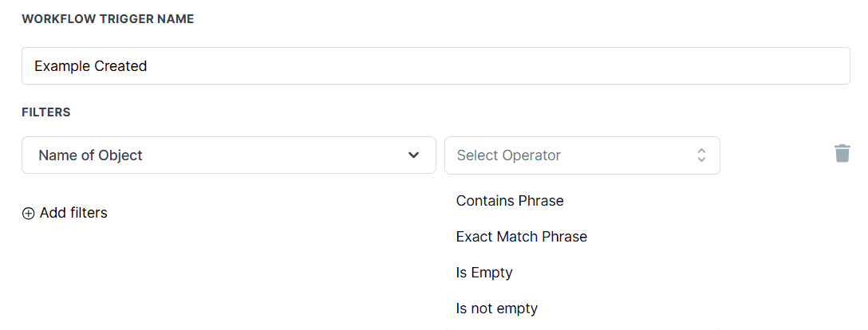The image size is (868, 330).
Task: Click the word Match in Exact Match Phrase
Action: pyautogui.click(x=519, y=237)
